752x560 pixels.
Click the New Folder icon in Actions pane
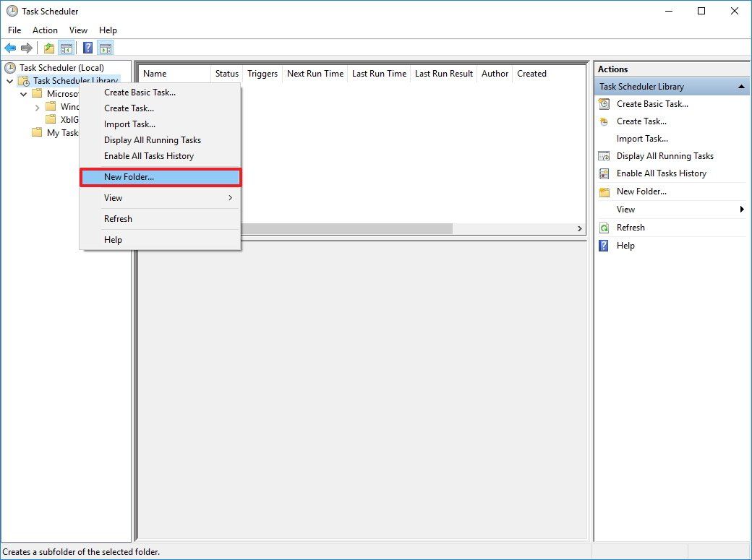tap(604, 191)
